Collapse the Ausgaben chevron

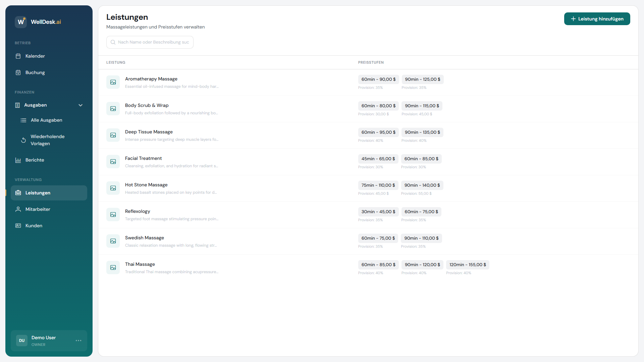point(80,105)
